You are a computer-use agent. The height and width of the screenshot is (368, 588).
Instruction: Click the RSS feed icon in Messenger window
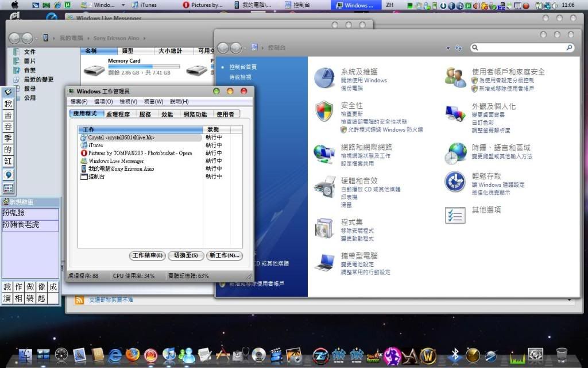(x=79, y=300)
